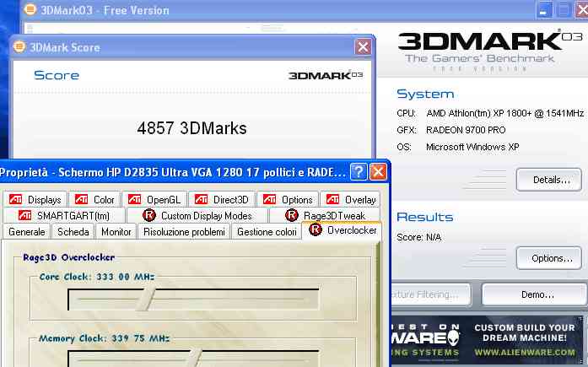
Task: Click the 3DMARK03 logo in Score dialog
Action: [326, 75]
